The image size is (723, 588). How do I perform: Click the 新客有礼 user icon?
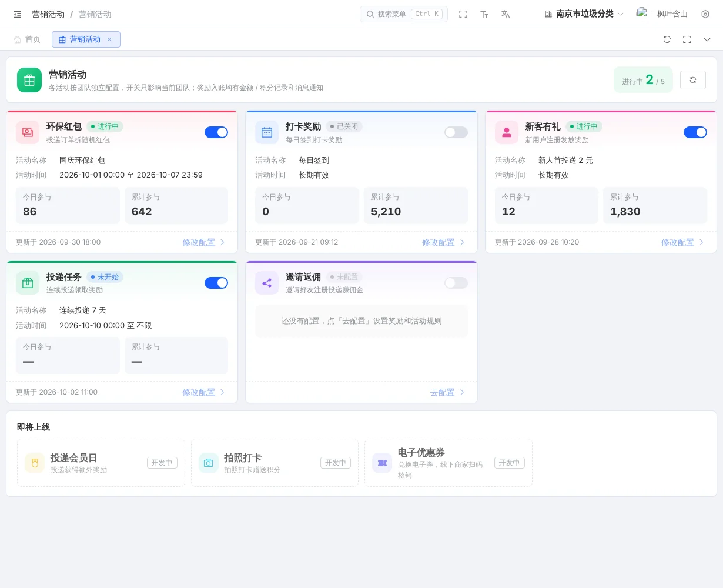(507, 132)
